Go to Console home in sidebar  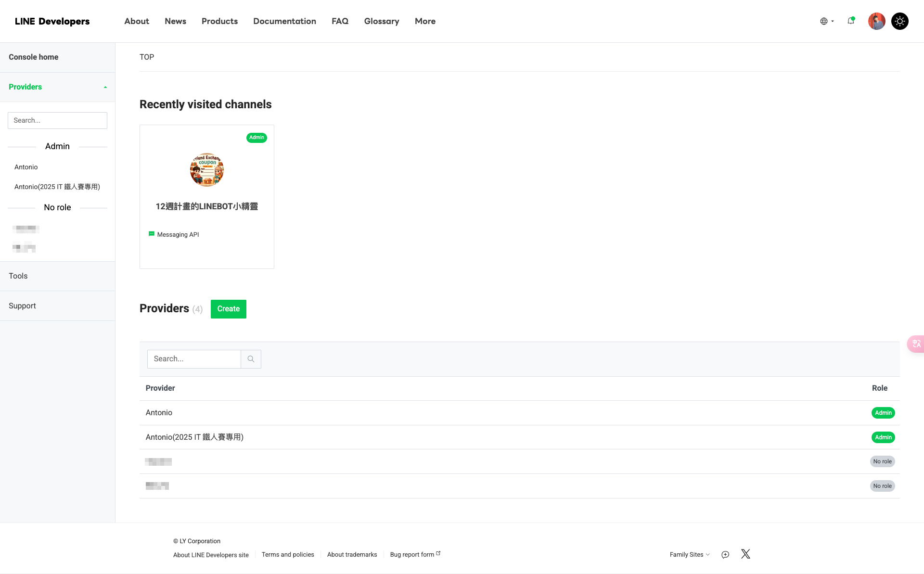tap(57, 57)
